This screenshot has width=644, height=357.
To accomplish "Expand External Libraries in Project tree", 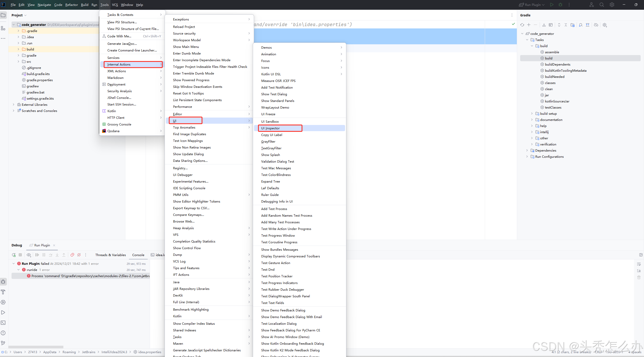I will 14,104.
